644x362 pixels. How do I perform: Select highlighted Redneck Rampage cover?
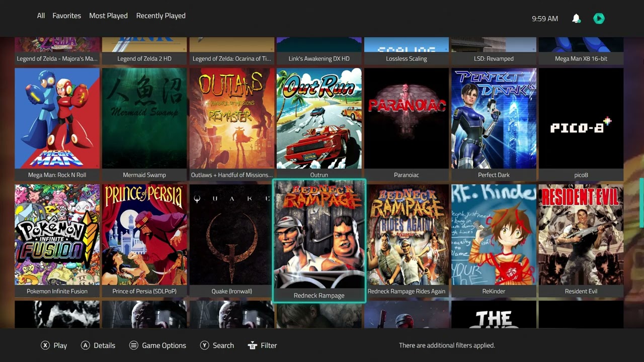pos(319,235)
